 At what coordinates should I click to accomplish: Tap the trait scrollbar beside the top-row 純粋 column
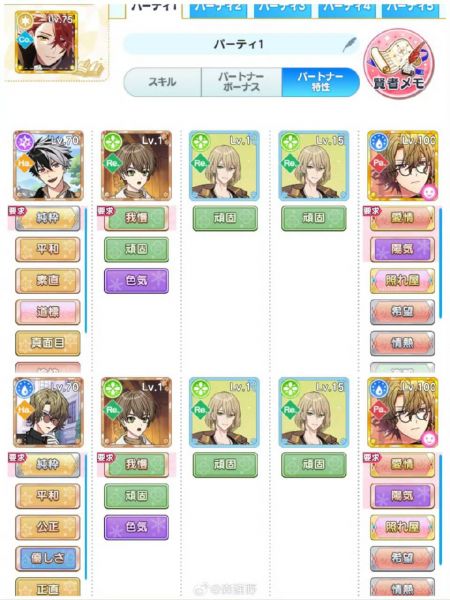point(86,270)
